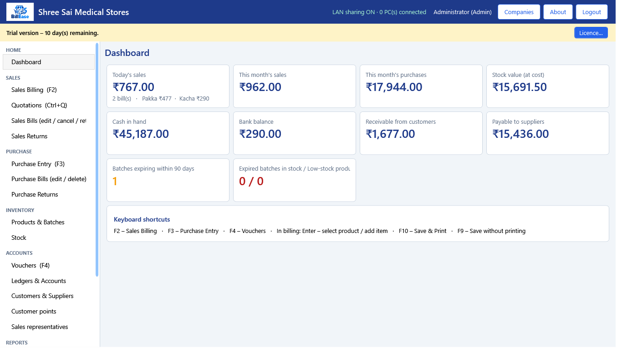Screen dimensions: 622x364
Task: Open the Companies window
Action: 519,12
